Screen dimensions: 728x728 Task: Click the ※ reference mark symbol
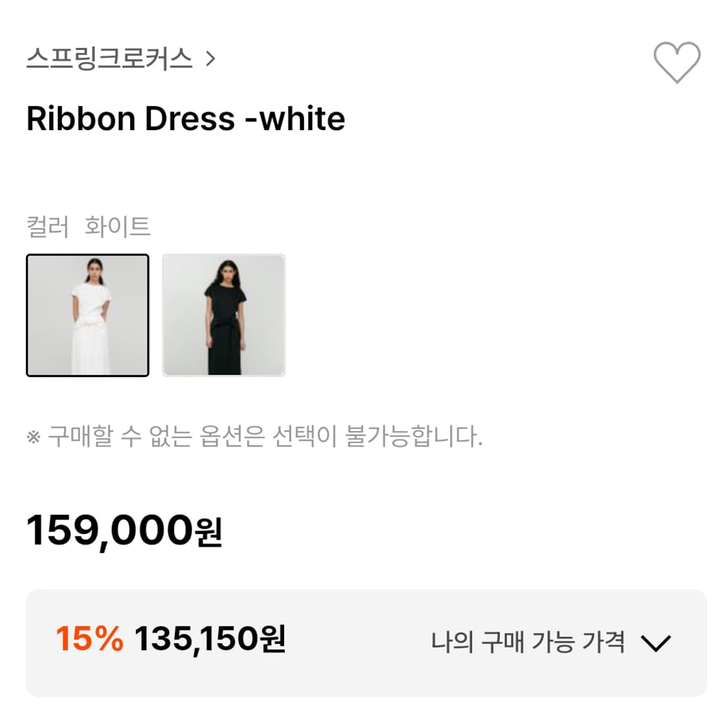[34, 437]
